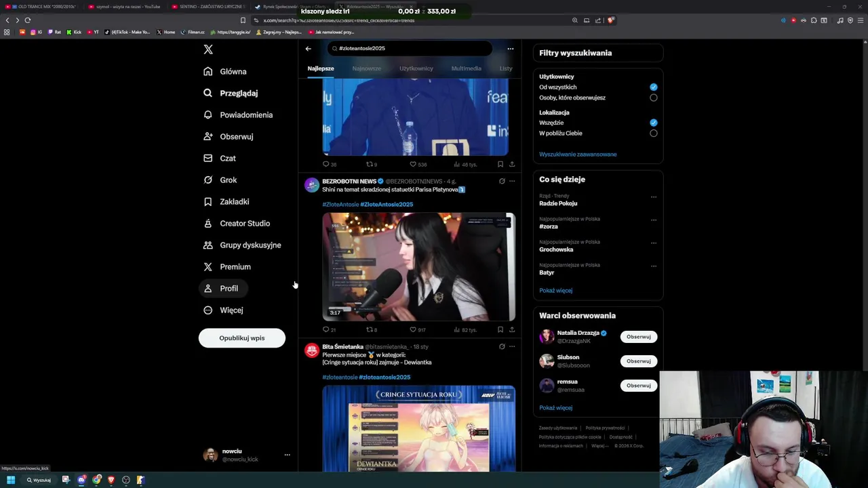
Task: Reload the browser page
Action: pyautogui.click(x=28, y=20)
